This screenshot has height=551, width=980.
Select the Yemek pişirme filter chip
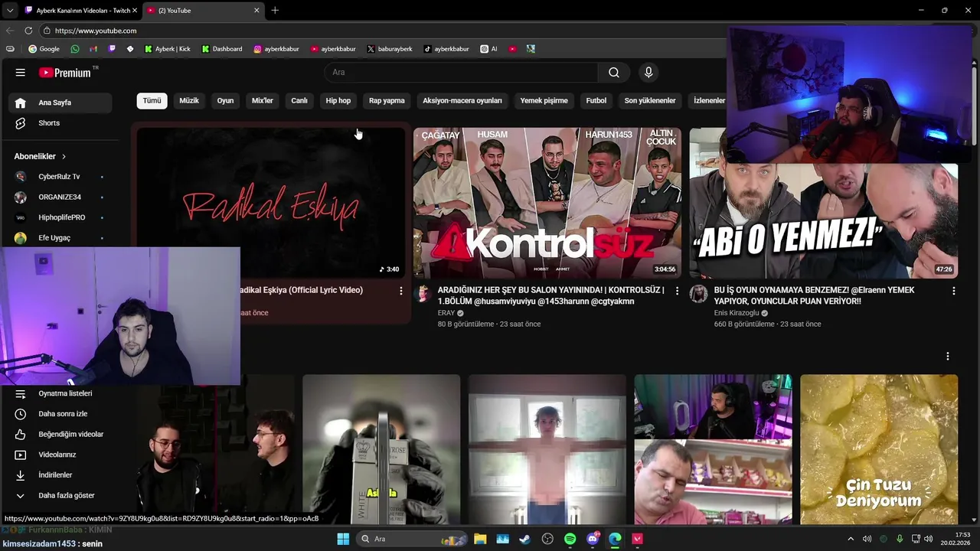pos(544,101)
